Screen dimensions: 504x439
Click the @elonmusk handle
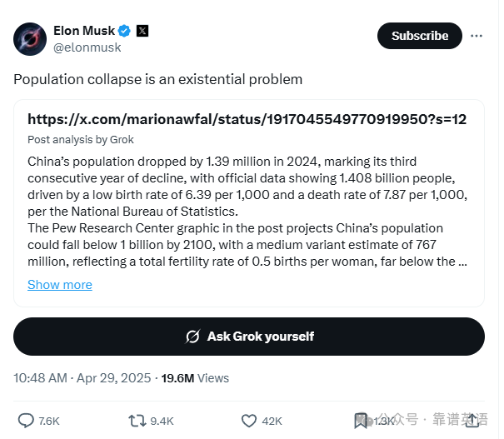(x=87, y=47)
